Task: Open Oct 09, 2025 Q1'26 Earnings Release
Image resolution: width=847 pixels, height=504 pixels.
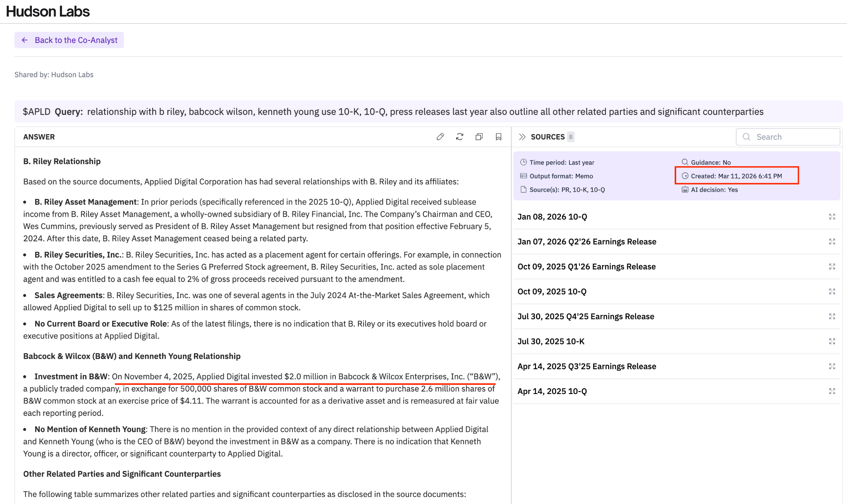Action: tap(586, 267)
